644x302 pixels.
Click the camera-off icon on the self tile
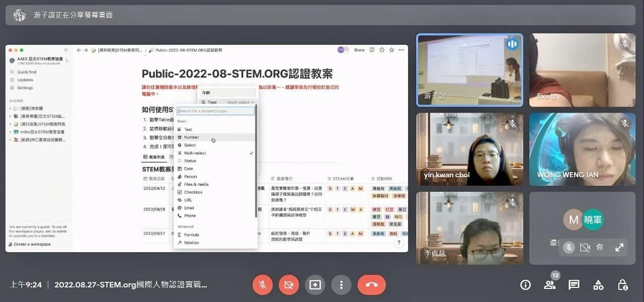coord(585,247)
